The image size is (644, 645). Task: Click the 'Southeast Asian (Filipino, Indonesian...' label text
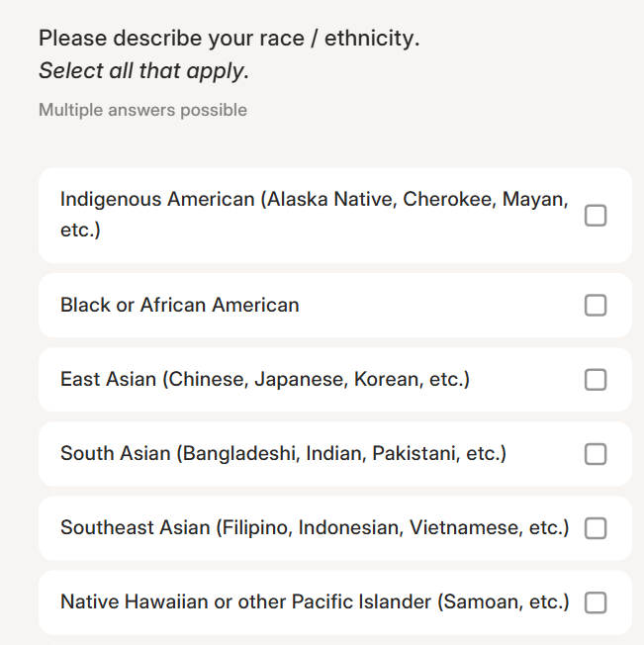tap(315, 527)
